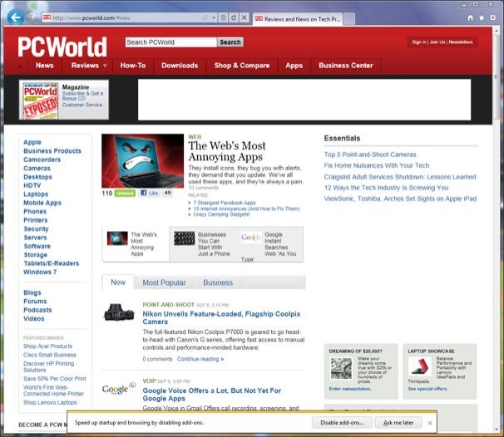Click the page vertical scrollbar thumb

click(x=496, y=77)
